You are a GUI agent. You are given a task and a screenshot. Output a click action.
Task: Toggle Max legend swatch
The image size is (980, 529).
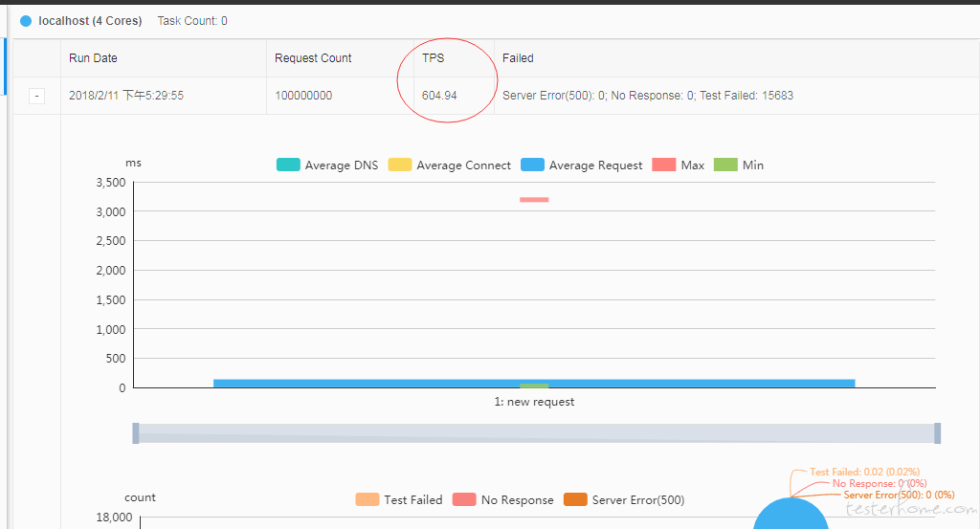[x=664, y=165]
